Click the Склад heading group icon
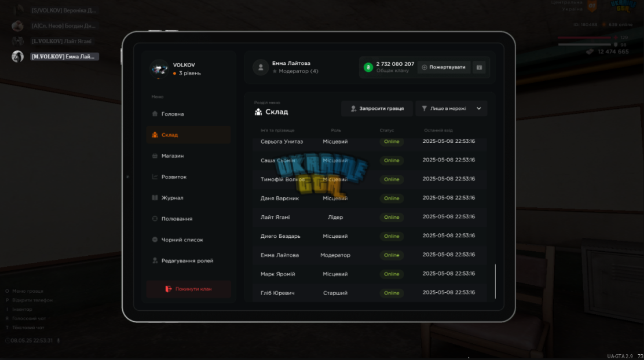644x360 pixels. point(258,112)
